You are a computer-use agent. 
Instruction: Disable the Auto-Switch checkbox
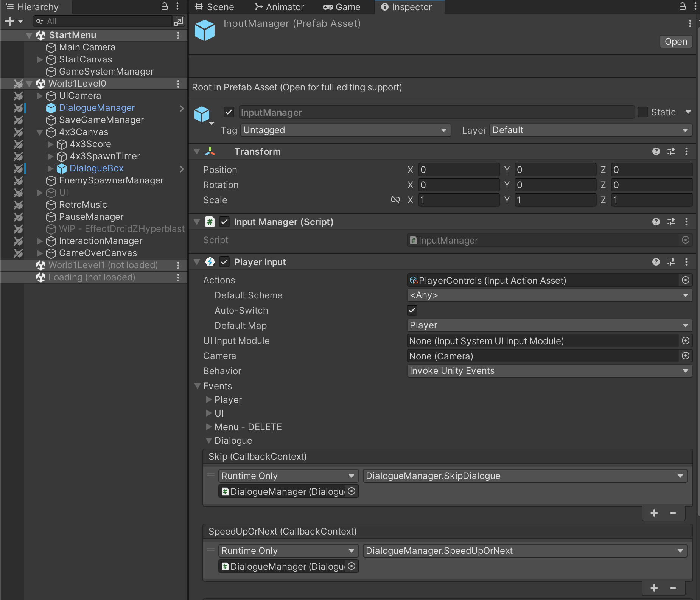(x=412, y=310)
